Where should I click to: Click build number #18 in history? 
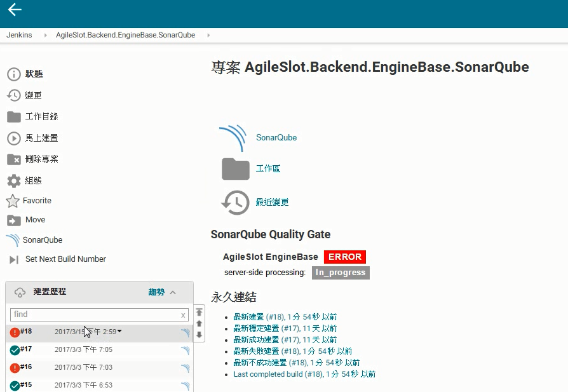pyautogui.click(x=26, y=332)
